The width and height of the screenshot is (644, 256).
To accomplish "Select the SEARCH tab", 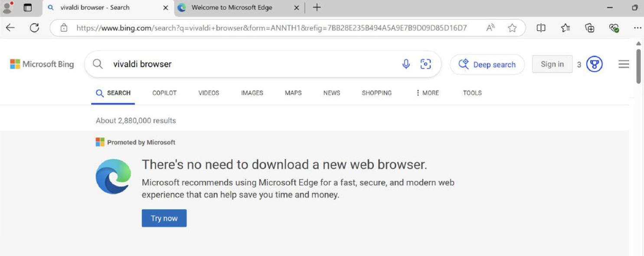I will click(113, 93).
